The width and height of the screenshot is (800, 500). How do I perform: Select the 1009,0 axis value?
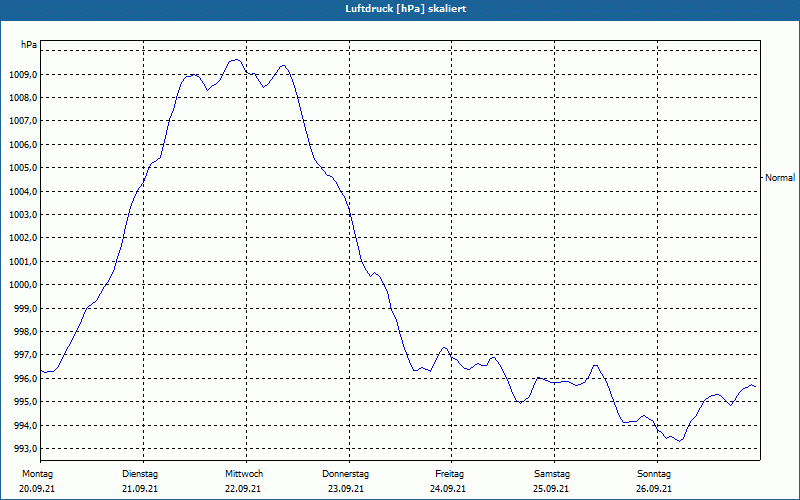click(23, 75)
